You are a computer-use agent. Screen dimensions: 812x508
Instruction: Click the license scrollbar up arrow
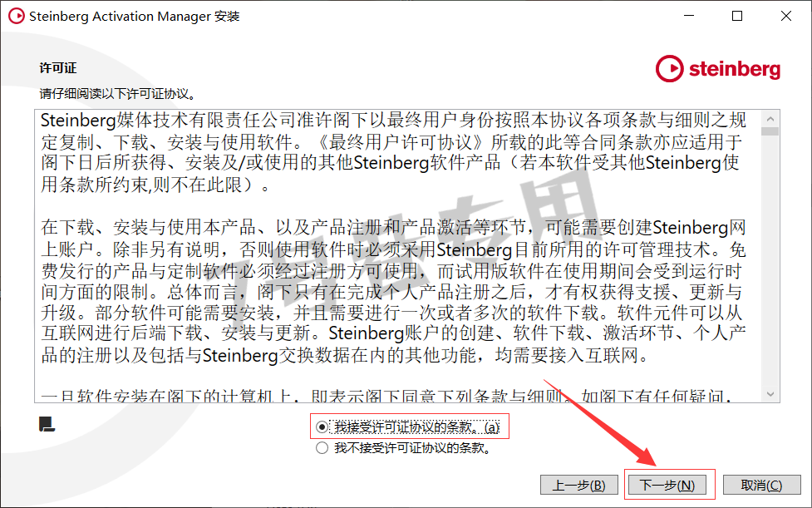tap(770, 119)
